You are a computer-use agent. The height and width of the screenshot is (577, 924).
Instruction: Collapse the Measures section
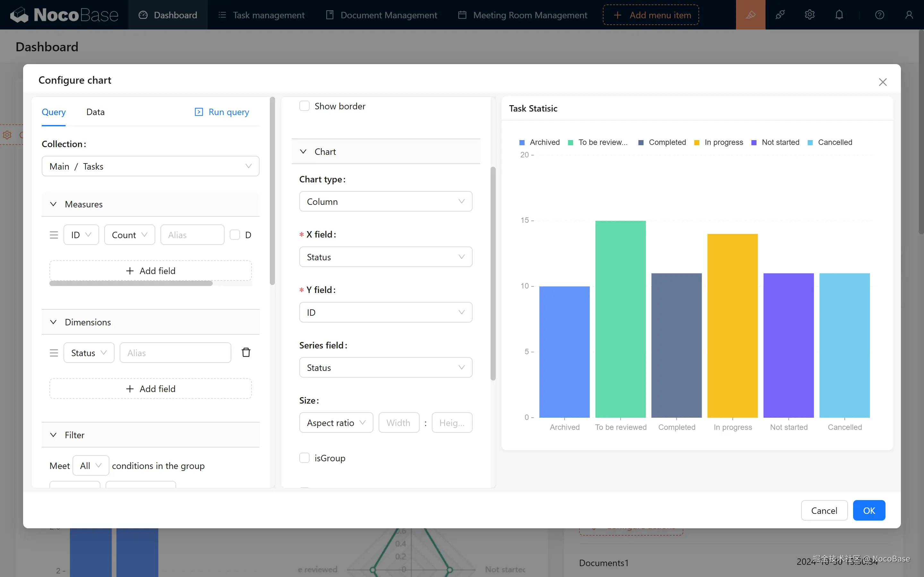54,204
